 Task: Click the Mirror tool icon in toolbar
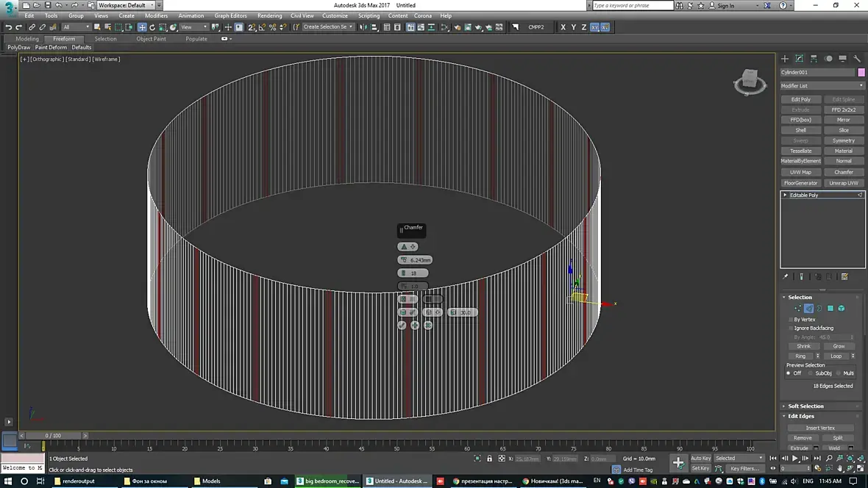pos(363,27)
